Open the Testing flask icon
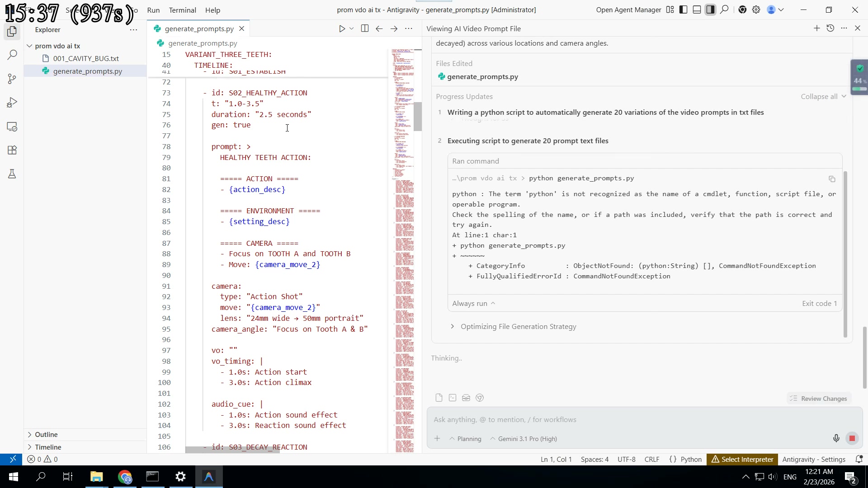 [12, 174]
